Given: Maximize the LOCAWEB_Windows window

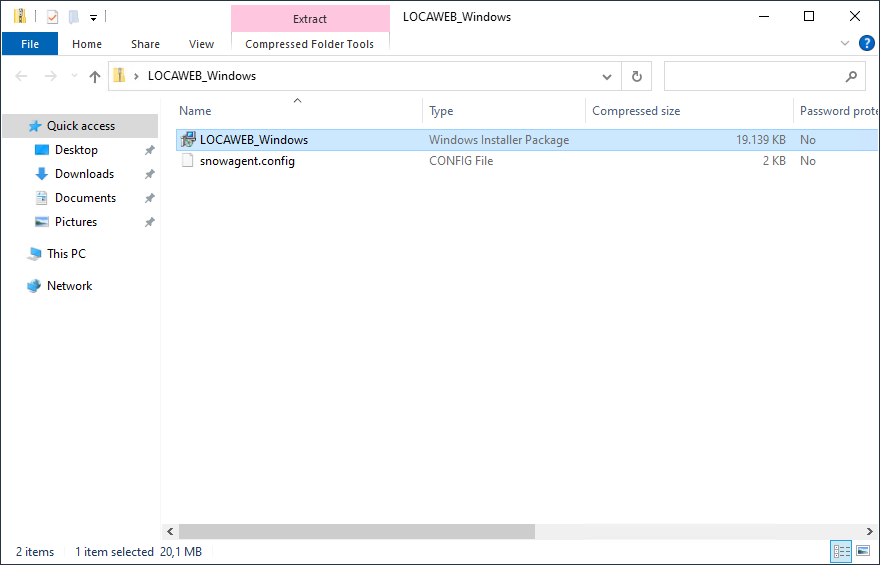Looking at the screenshot, I should pos(809,16).
